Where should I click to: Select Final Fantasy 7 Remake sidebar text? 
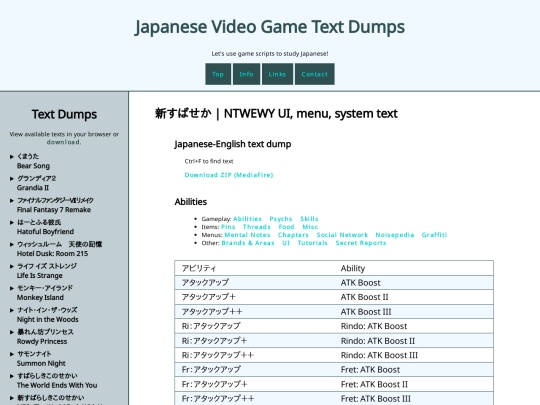[54, 210]
